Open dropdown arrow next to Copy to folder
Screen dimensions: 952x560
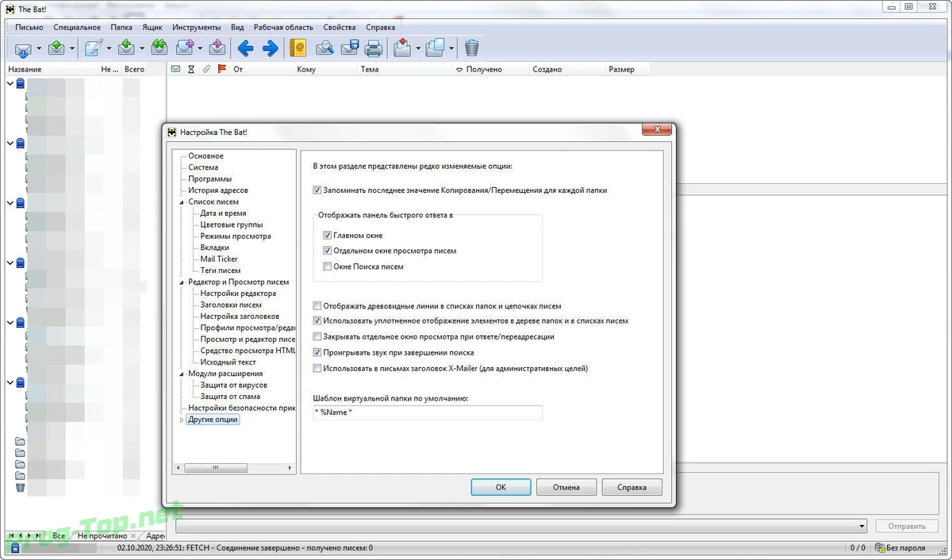point(451,49)
